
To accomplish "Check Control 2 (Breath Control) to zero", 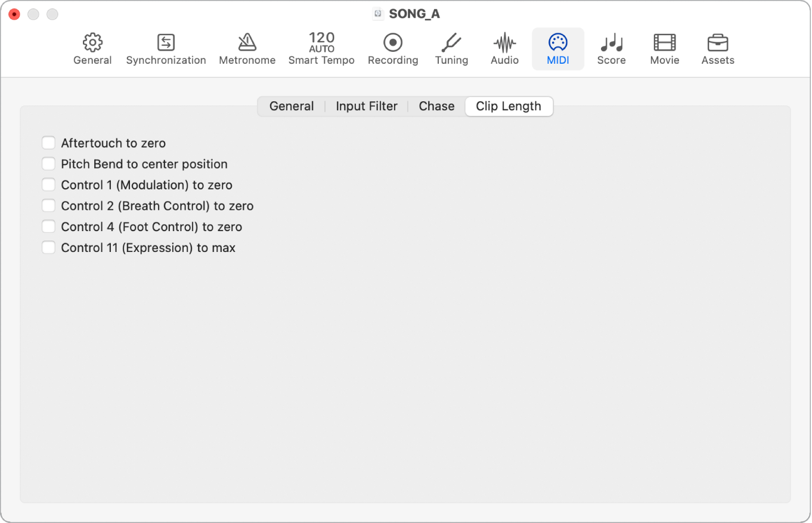I will [x=48, y=205].
